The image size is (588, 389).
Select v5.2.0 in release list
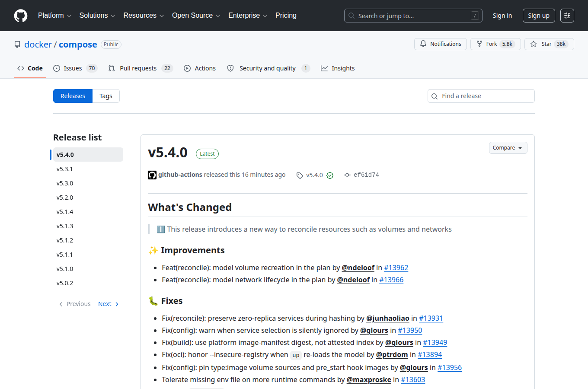click(x=88, y=198)
